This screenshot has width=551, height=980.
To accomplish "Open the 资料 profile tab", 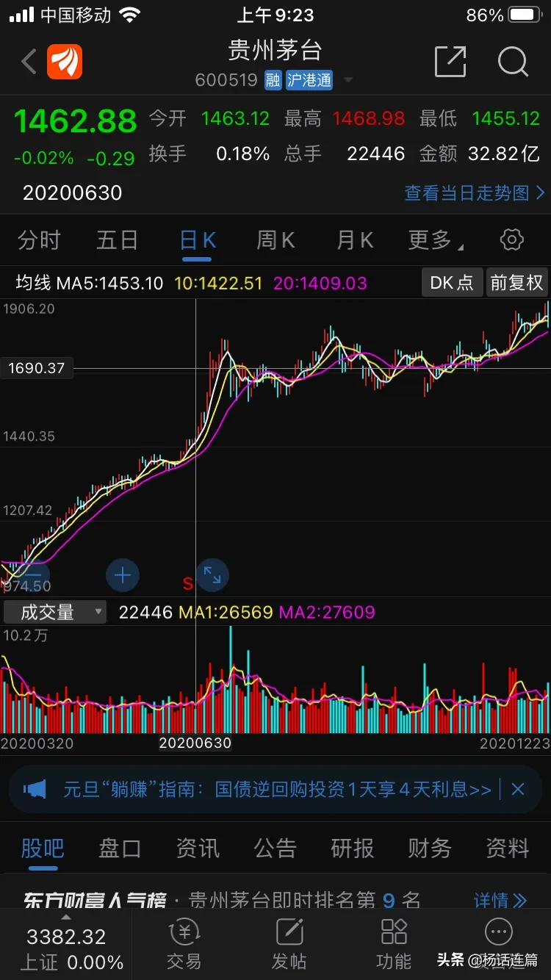I will (x=507, y=849).
